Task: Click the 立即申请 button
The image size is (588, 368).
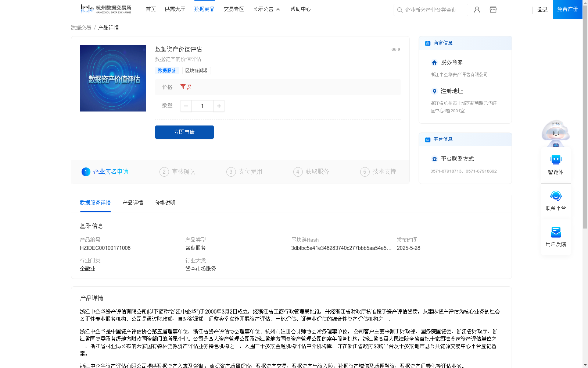Action: click(184, 132)
